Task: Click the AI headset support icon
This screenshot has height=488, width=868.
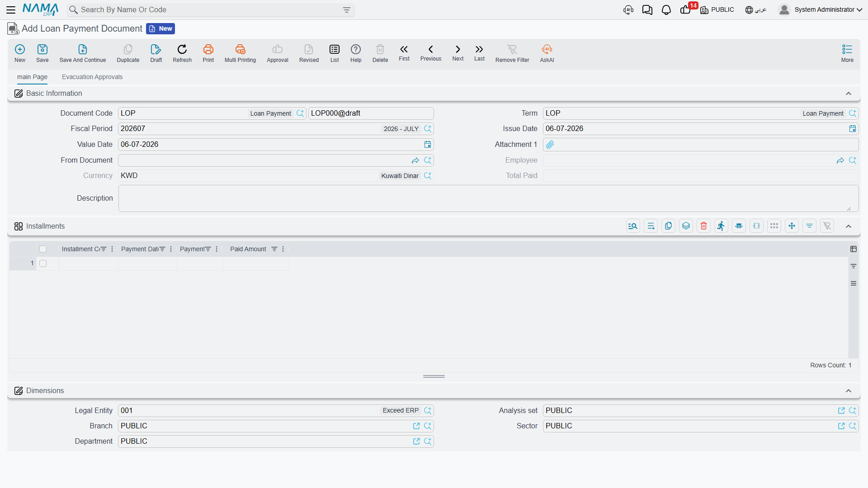Action: coord(628,10)
